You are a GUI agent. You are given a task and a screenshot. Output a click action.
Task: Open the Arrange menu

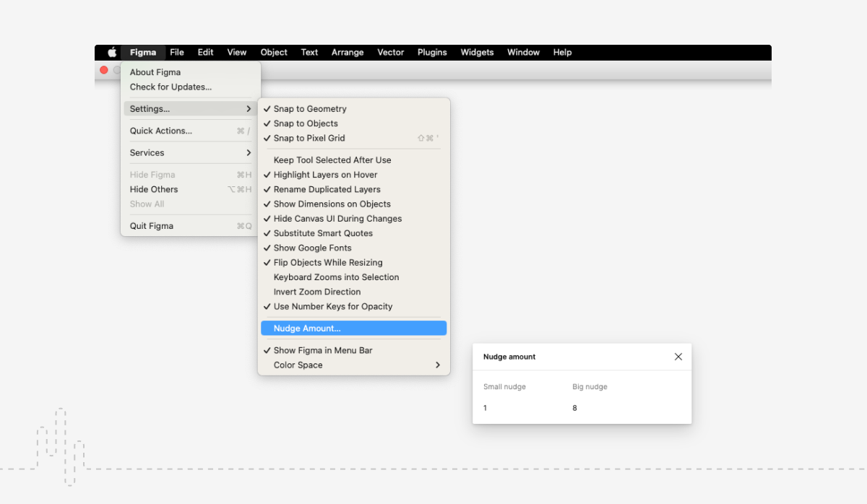[347, 53]
